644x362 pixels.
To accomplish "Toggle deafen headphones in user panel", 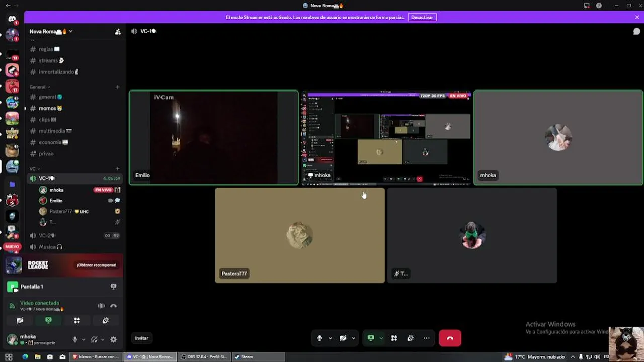I will pyautogui.click(x=94, y=339).
